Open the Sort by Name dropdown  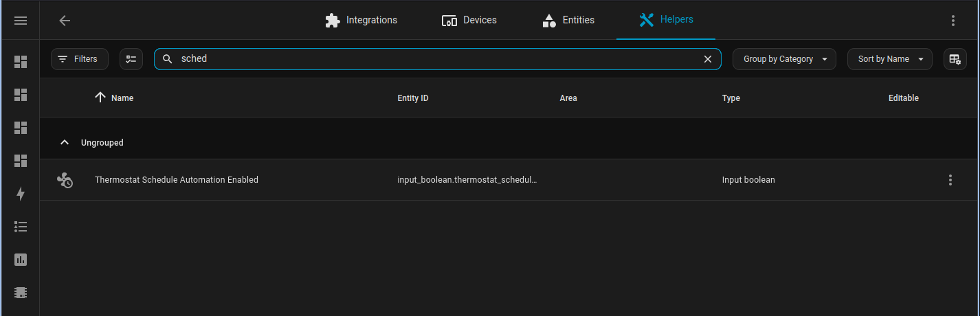(890, 59)
